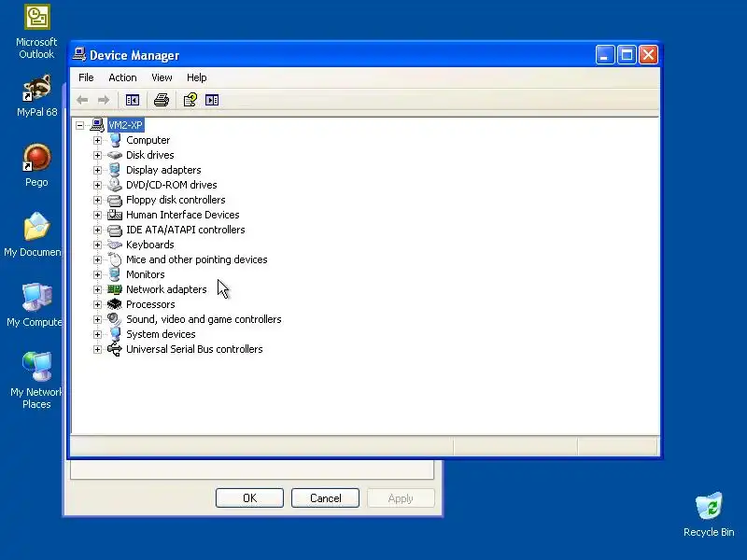747x560 pixels.
Task: Open the Action menu
Action: point(122,77)
